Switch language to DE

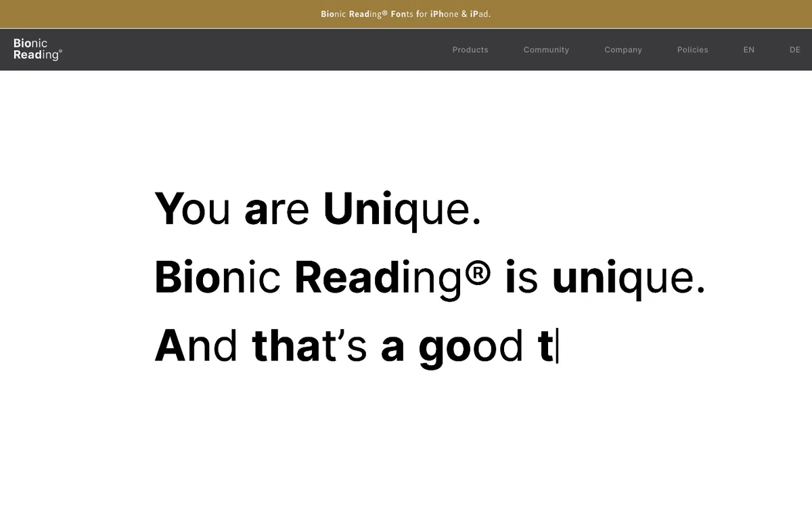[x=795, y=49]
